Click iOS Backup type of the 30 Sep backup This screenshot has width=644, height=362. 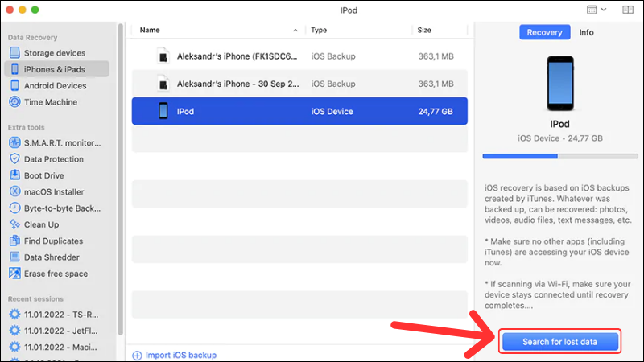(x=333, y=84)
